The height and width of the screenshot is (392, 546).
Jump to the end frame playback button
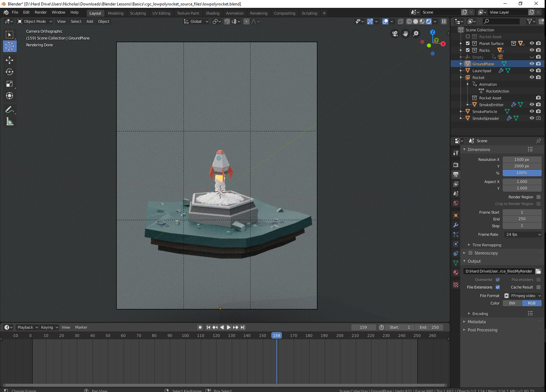[x=243, y=327]
